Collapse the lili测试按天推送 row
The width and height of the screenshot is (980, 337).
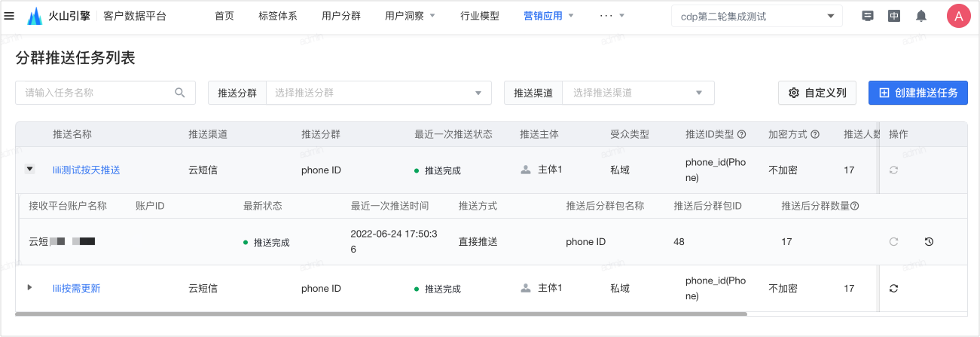tap(29, 169)
